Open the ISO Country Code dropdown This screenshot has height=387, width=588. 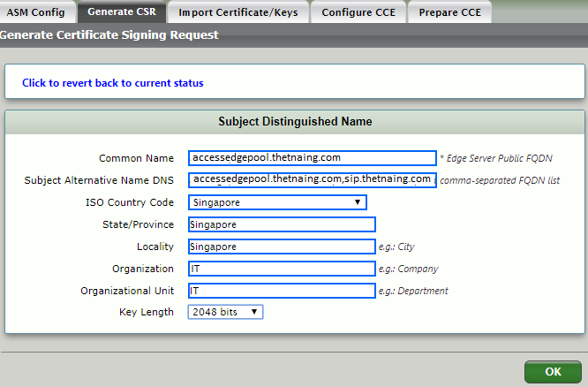pyautogui.click(x=277, y=202)
